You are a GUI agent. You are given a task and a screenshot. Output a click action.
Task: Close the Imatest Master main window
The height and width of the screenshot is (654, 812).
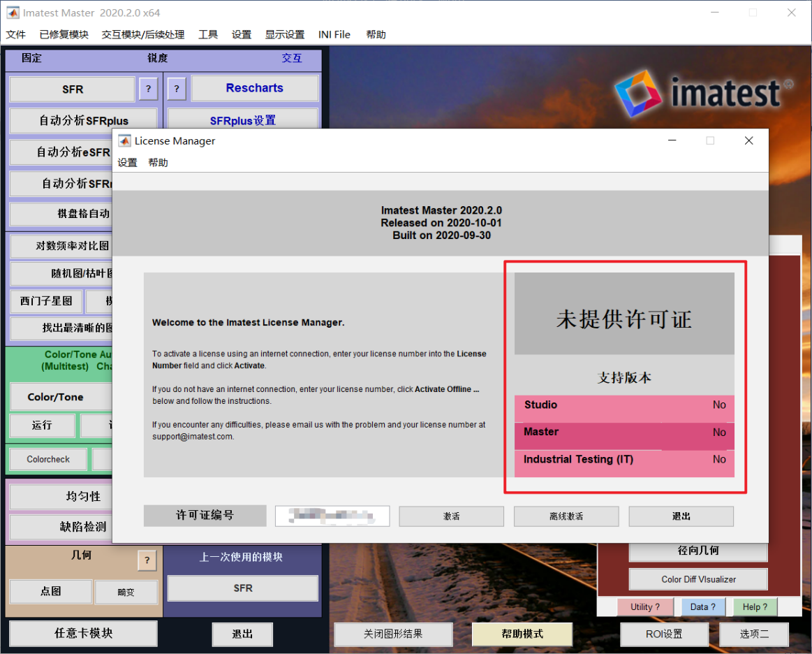tap(791, 13)
